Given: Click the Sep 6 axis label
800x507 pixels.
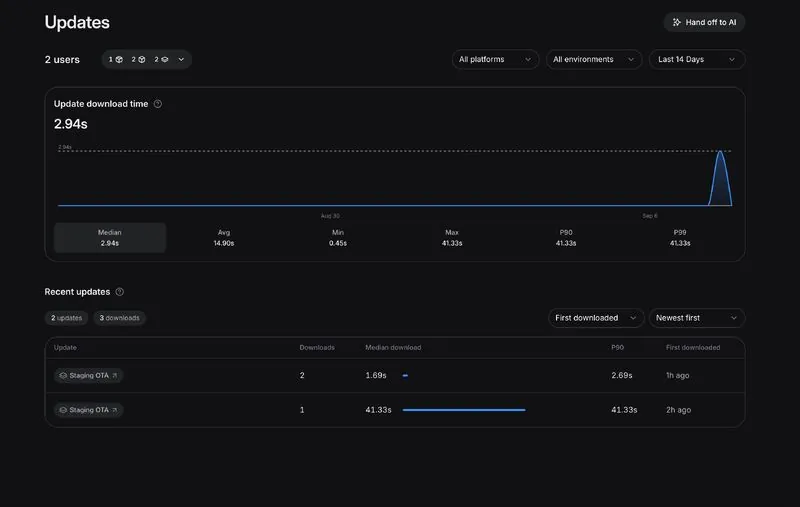Looking at the screenshot, I should coord(649,216).
